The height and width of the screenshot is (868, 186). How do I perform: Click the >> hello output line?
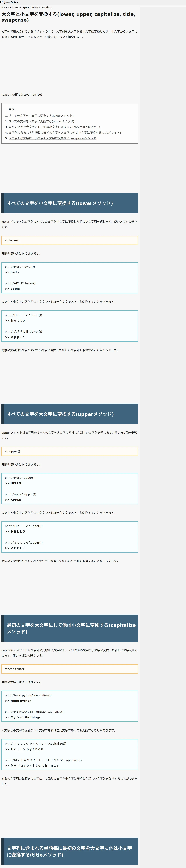(x=12, y=272)
